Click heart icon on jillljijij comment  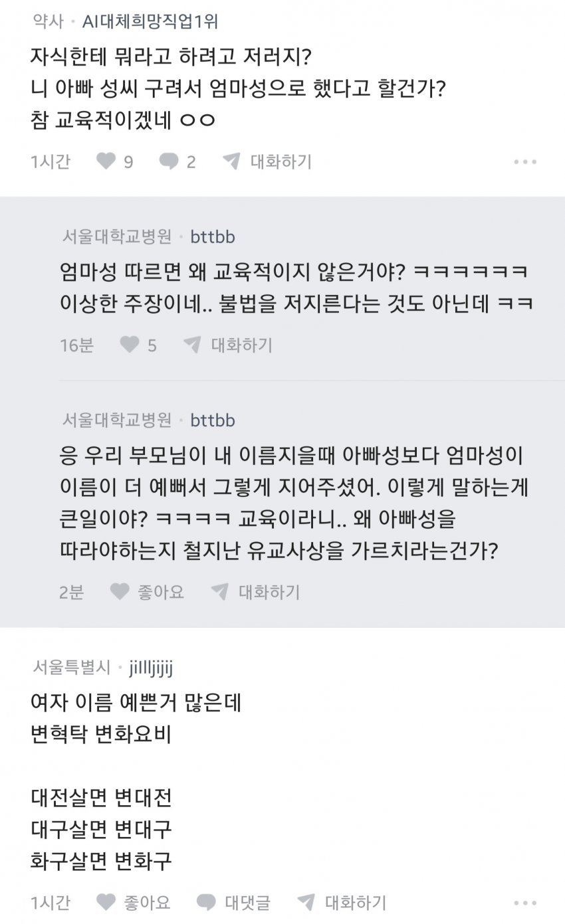pyautogui.click(x=106, y=902)
